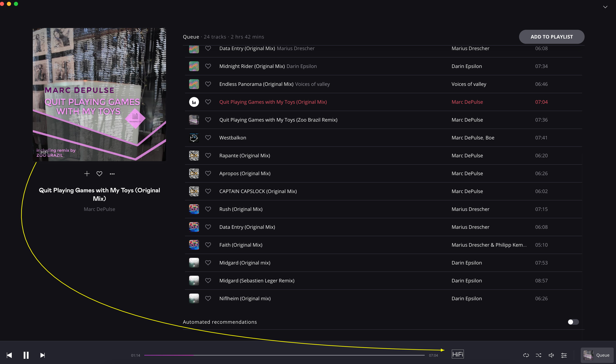Click the Endless Panorama album thumbnail

click(x=194, y=84)
